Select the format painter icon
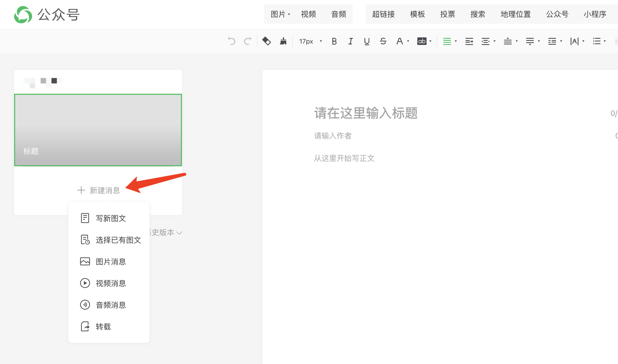Viewport: 618px width, 364px height. (266, 41)
